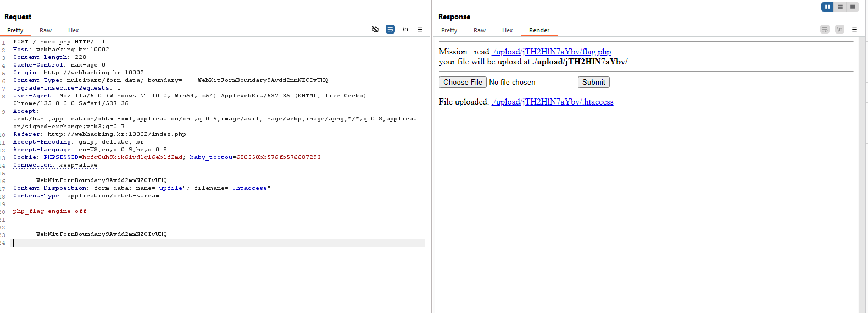
Task: Switch to Pretty tab in Response
Action: click(x=449, y=30)
